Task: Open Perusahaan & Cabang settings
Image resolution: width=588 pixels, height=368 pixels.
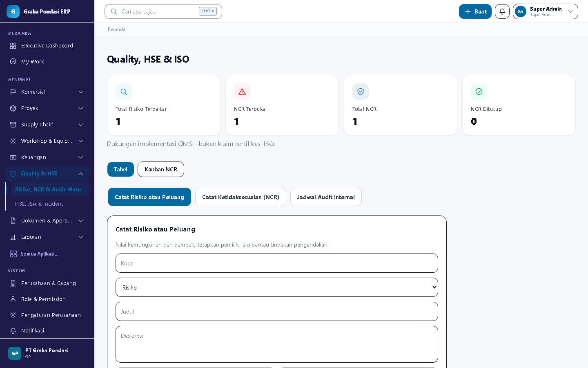Action: [47, 283]
